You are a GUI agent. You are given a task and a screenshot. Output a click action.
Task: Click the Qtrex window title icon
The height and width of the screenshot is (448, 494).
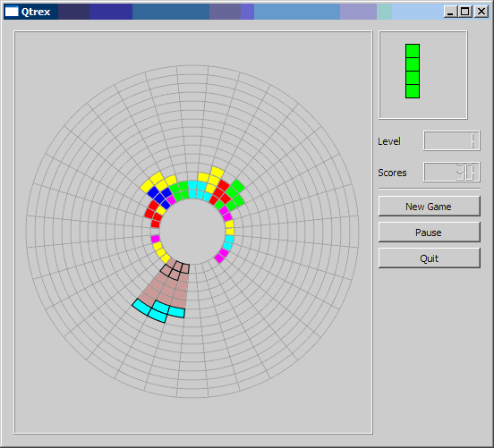[12, 12]
